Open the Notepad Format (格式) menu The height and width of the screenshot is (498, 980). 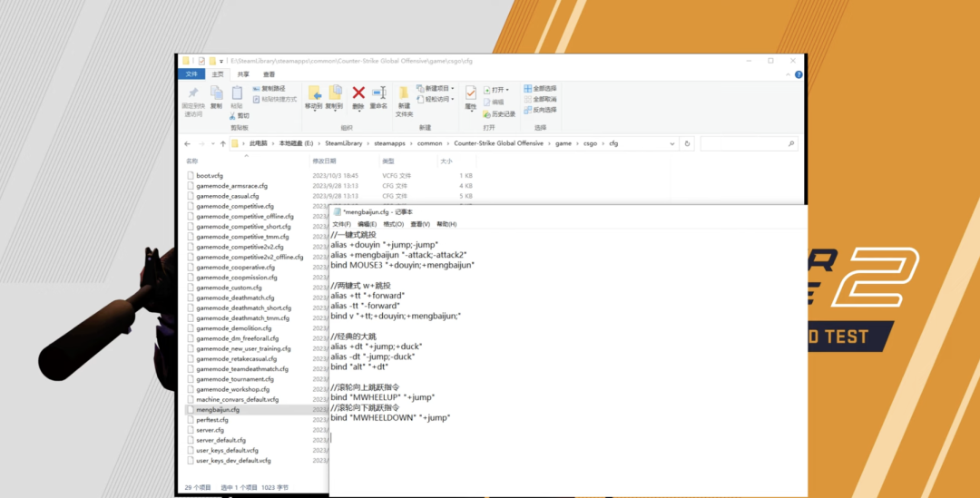point(394,224)
